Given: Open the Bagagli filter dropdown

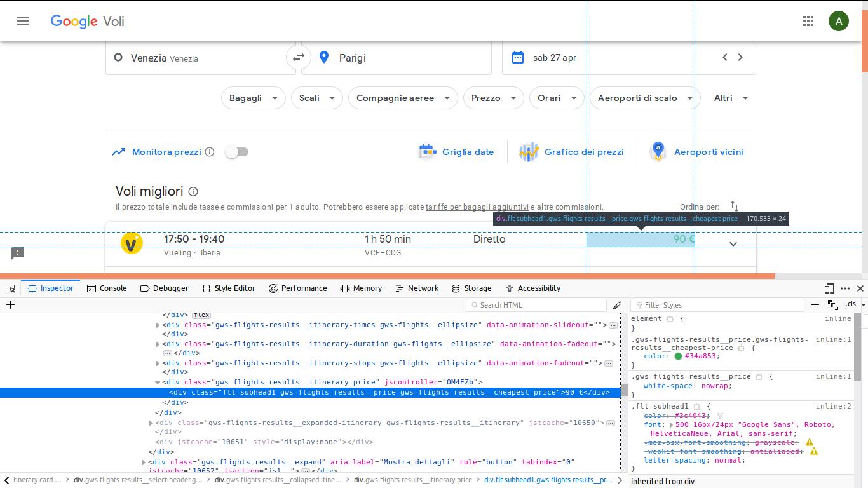Looking at the screenshot, I should (253, 98).
